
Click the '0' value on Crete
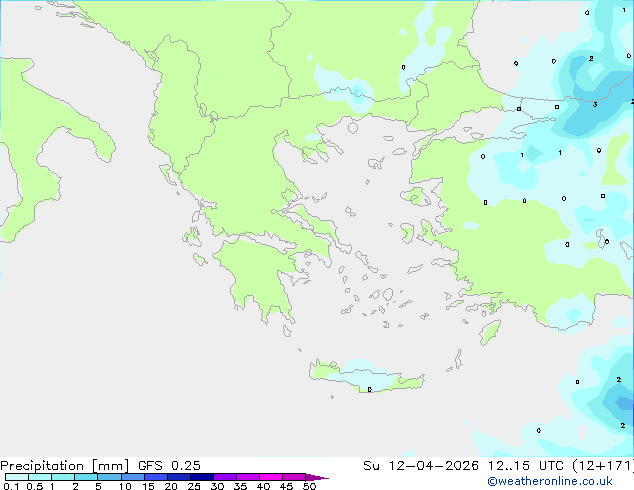pyautogui.click(x=370, y=389)
